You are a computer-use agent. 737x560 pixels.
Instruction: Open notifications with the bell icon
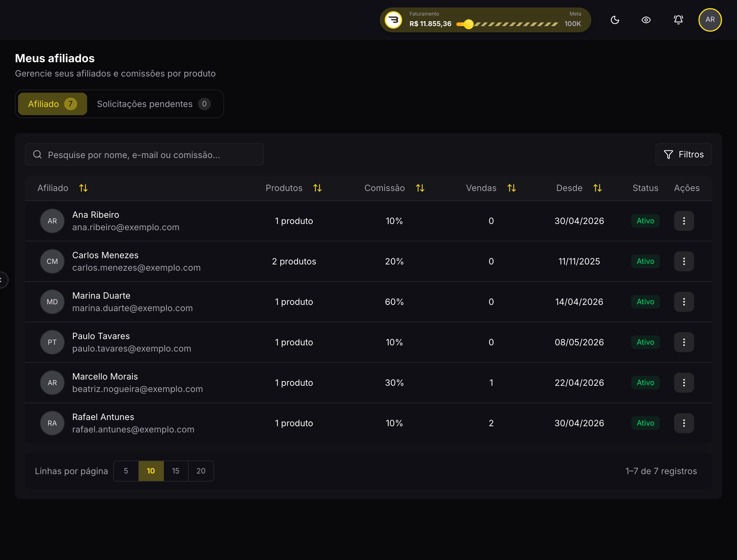(x=678, y=20)
